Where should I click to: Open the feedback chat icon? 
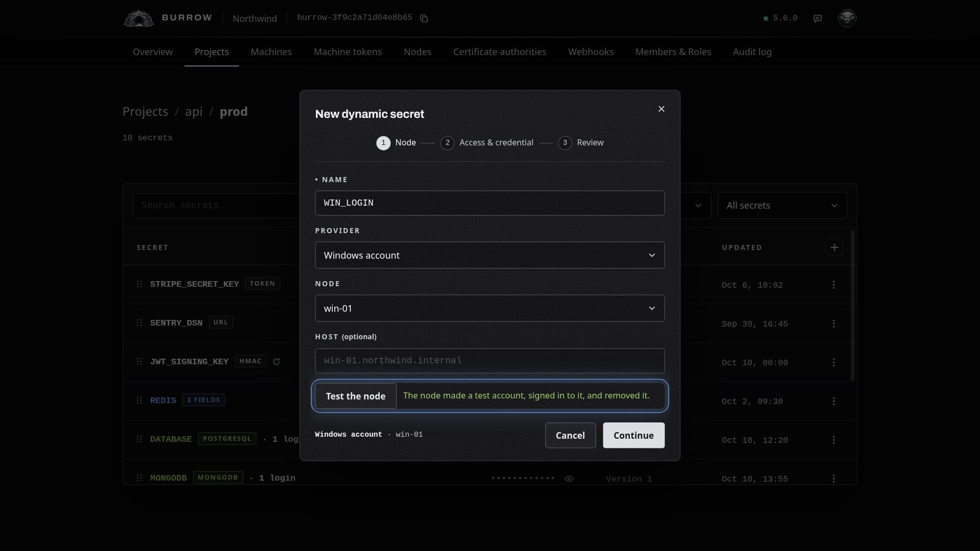click(818, 18)
